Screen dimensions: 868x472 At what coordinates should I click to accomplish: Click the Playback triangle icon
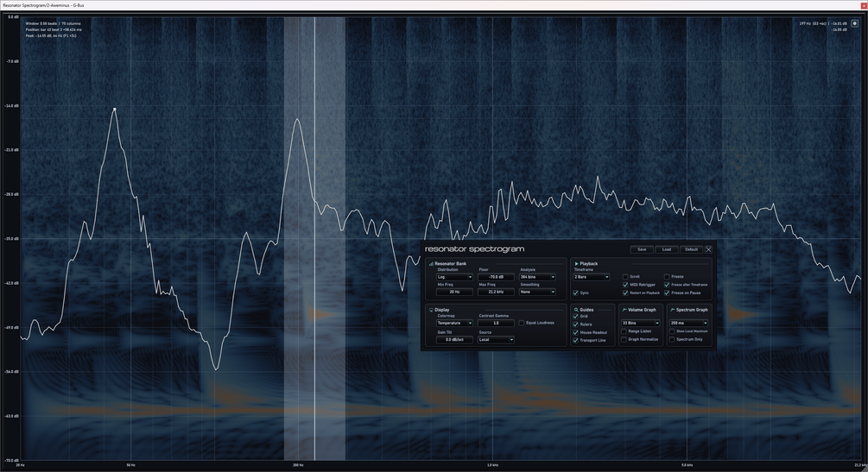(576, 264)
